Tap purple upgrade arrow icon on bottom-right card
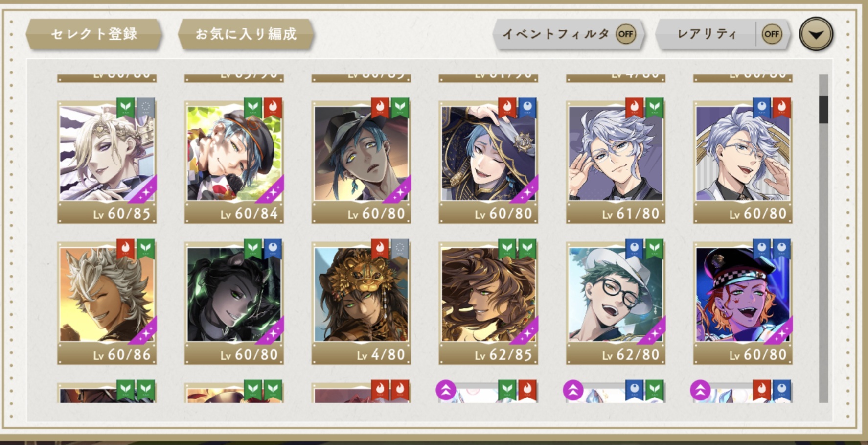Image resolution: width=868 pixels, height=445 pixels. (700, 390)
